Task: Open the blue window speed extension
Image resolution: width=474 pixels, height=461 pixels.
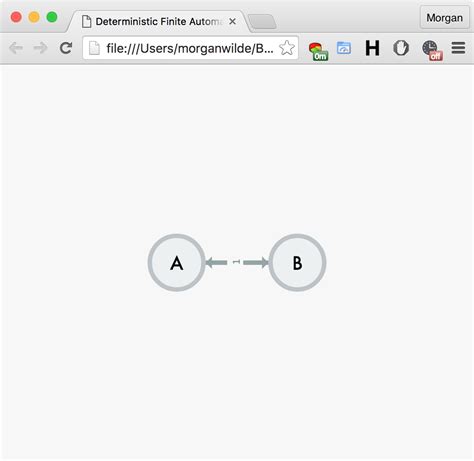Action: pos(344,48)
